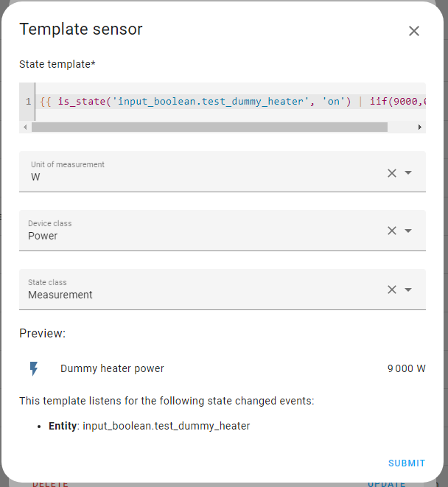Viewport: 448px width, 487px height.
Task: Clear the State class selection
Action: point(392,290)
